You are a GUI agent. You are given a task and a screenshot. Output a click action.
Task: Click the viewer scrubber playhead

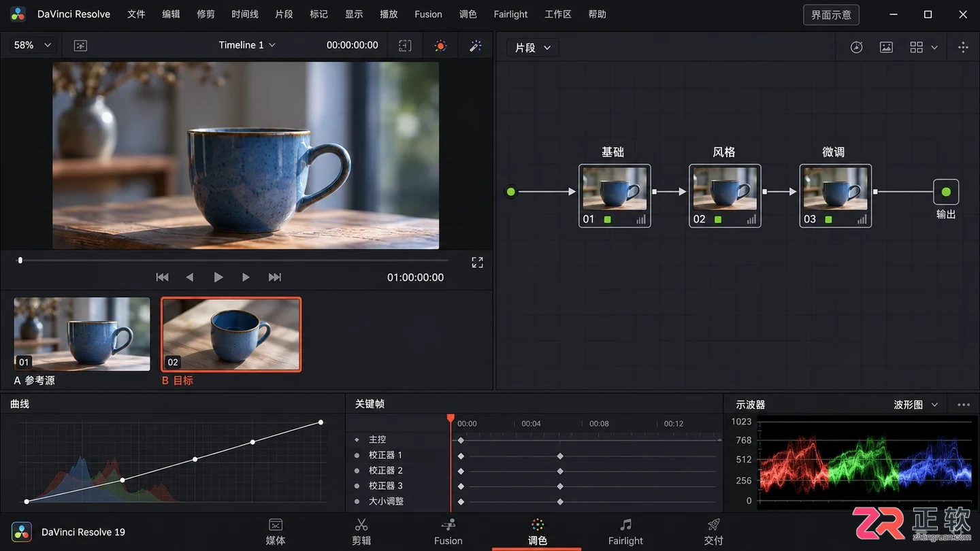point(20,260)
